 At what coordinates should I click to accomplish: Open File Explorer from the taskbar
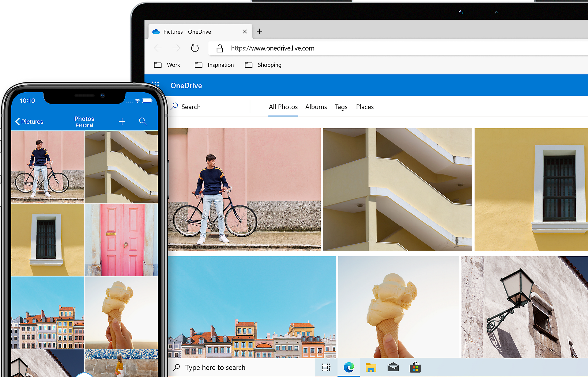coord(371,367)
